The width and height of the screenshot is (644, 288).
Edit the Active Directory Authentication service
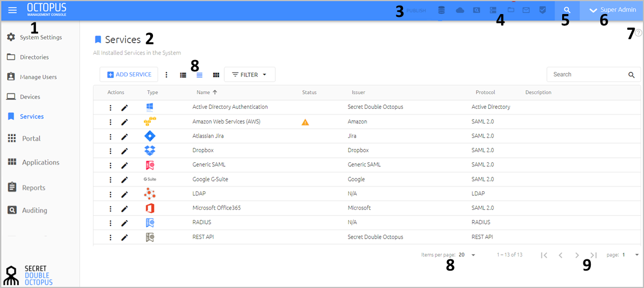124,107
